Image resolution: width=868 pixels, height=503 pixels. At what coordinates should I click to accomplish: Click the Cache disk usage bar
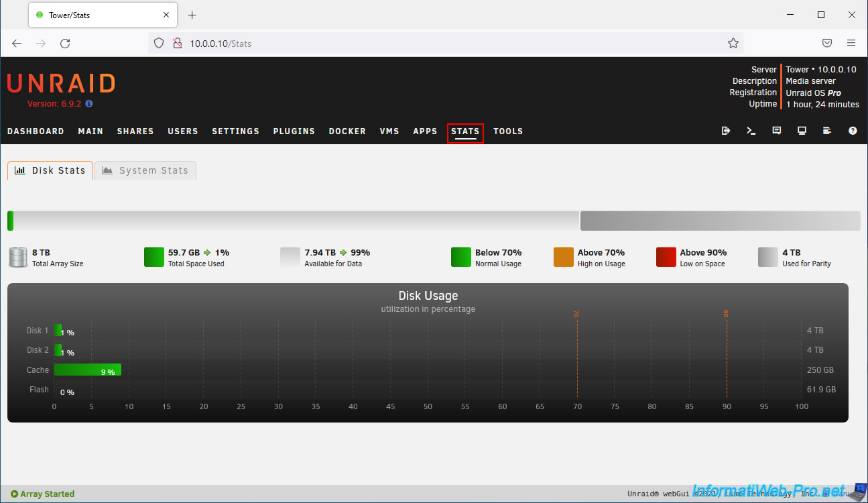(87, 370)
